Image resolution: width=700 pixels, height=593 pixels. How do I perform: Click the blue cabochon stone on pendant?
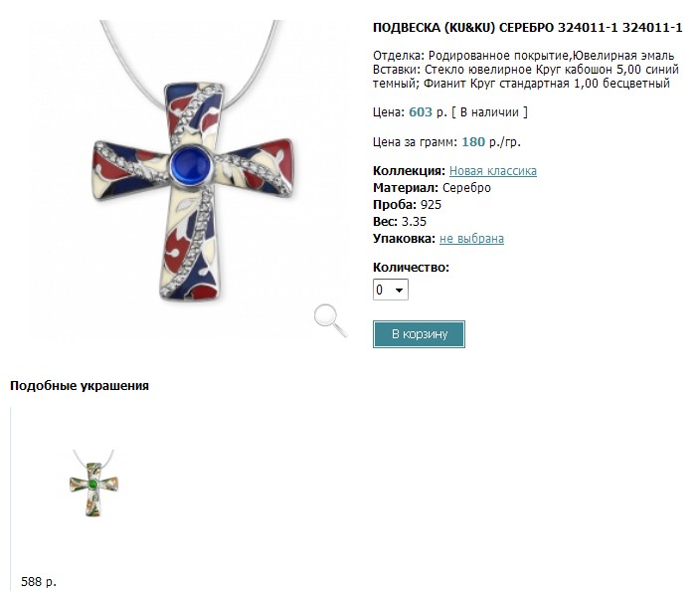coord(192,164)
